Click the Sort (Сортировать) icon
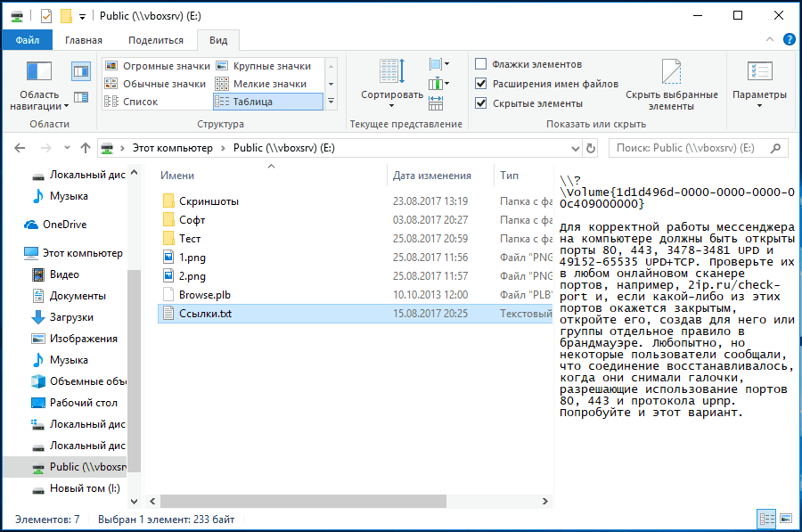This screenshot has height=532, width=802. (x=391, y=73)
